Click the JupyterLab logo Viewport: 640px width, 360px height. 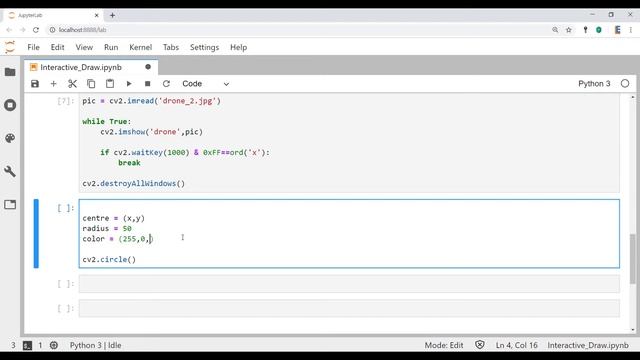10,47
